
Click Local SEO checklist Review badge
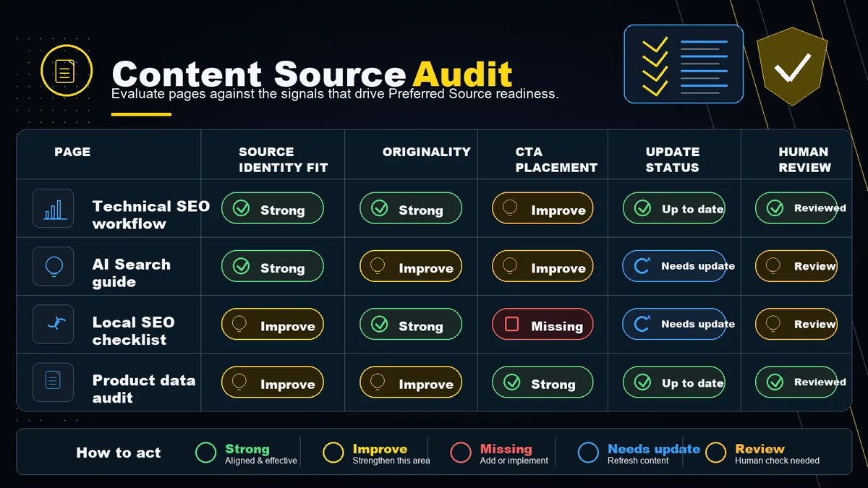point(796,325)
